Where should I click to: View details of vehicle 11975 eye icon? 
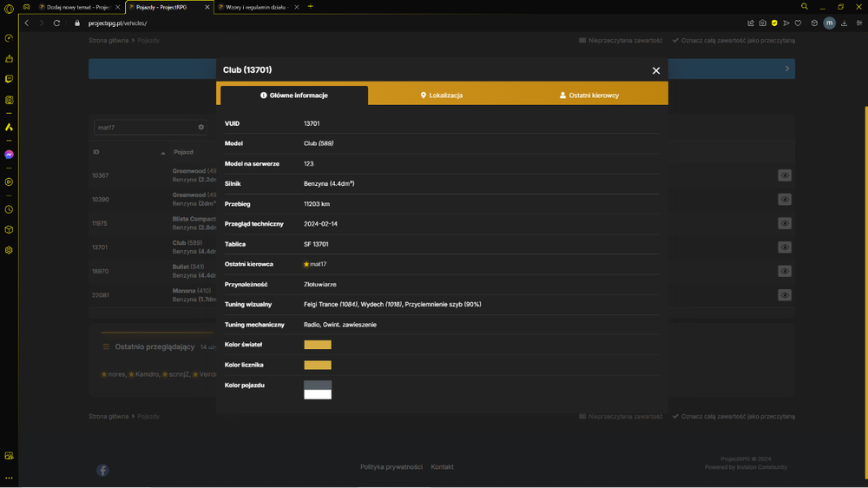pos(785,223)
